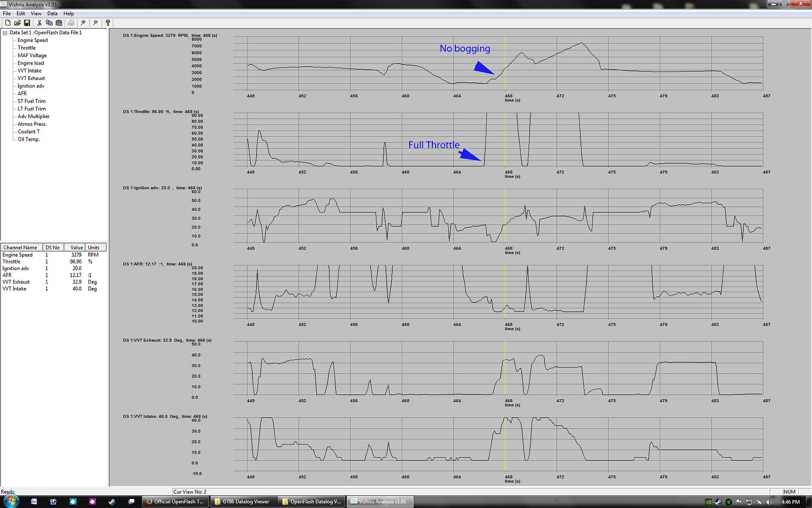812x508 pixels.
Task: Select MAF Voltage channel in tree
Action: tap(32, 56)
